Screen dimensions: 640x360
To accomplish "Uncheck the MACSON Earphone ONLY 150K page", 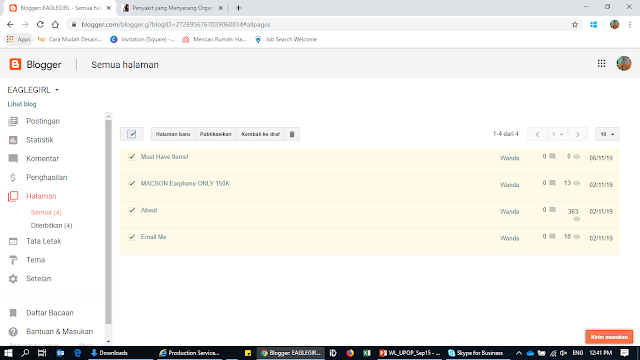I will (x=131, y=184).
